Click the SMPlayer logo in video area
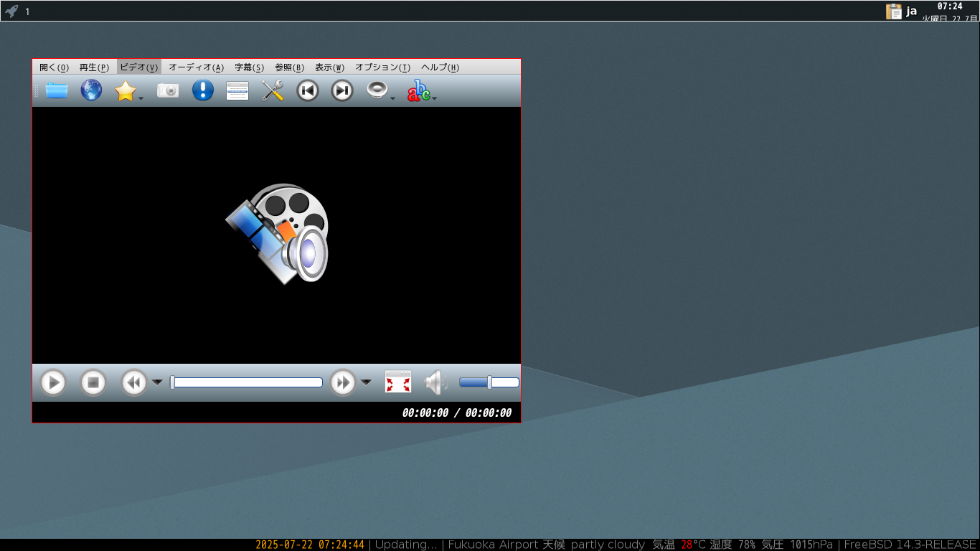This screenshot has width=980, height=551. [277, 232]
